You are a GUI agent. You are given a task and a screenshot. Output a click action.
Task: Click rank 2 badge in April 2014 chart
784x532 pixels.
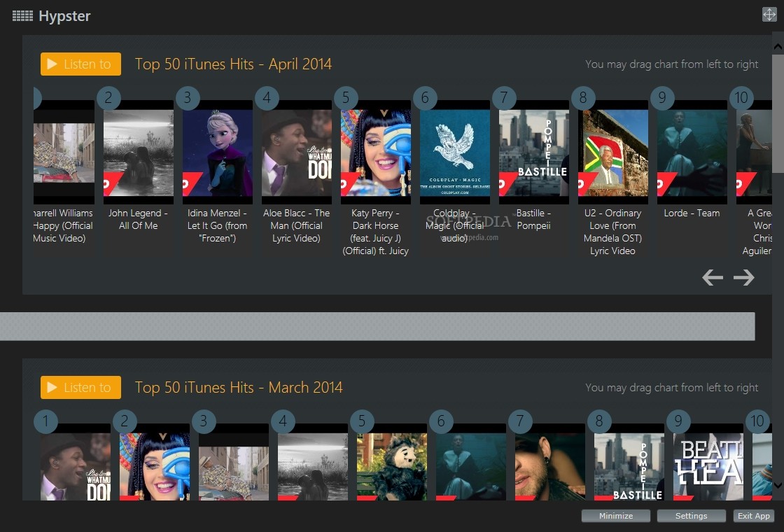coord(108,97)
